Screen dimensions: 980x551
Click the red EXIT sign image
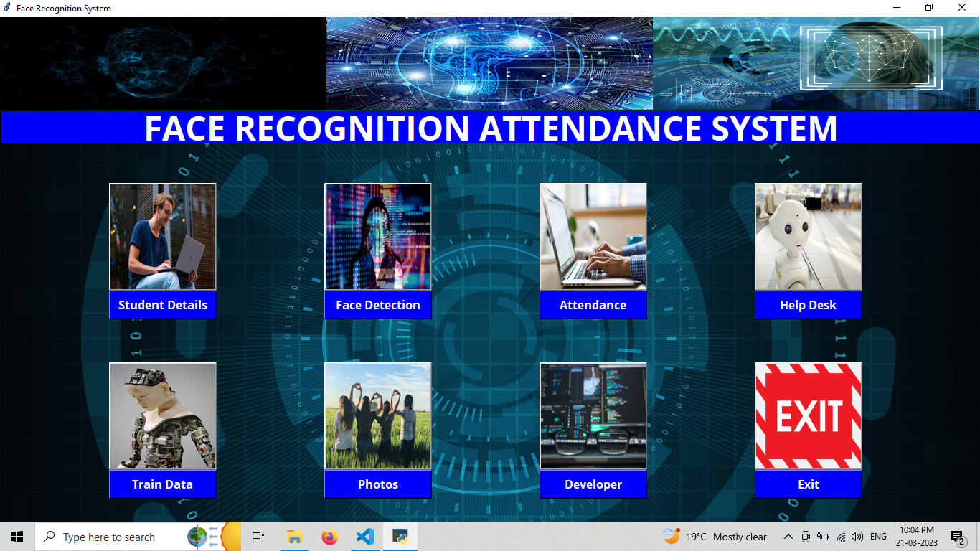point(809,416)
